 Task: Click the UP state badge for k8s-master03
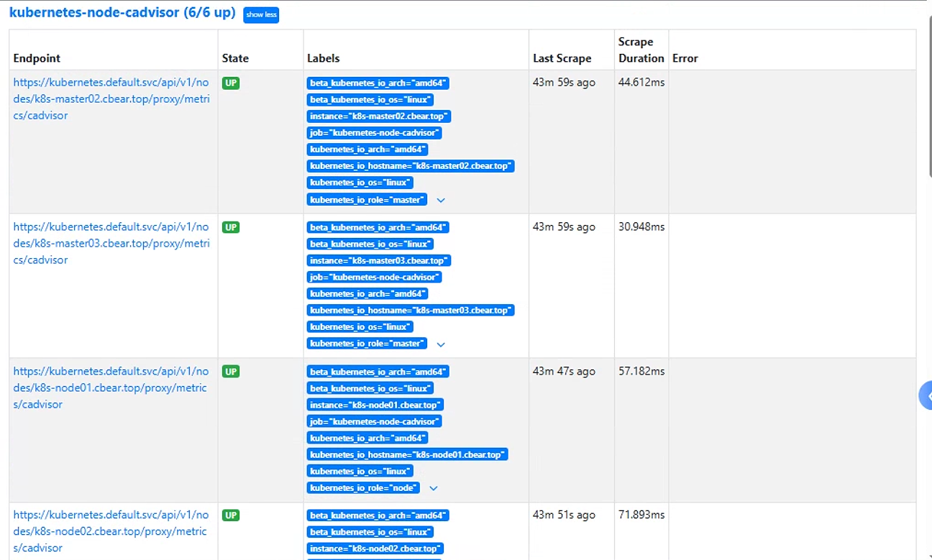click(x=231, y=227)
